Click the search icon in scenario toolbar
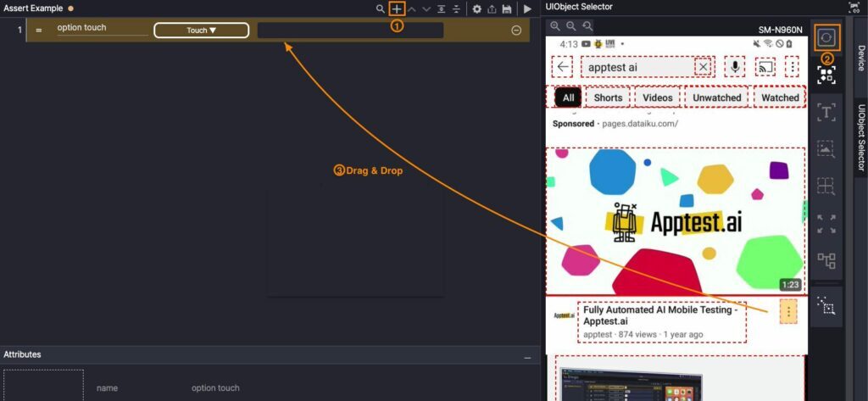The image size is (868, 401). (x=381, y=8)
